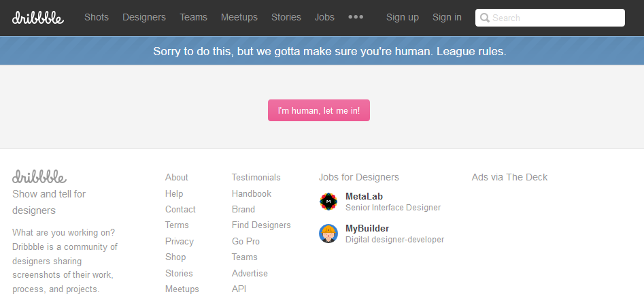Click the magnifier icon in search box
This screenshot has height=303, width=644.
coord(484,18)
